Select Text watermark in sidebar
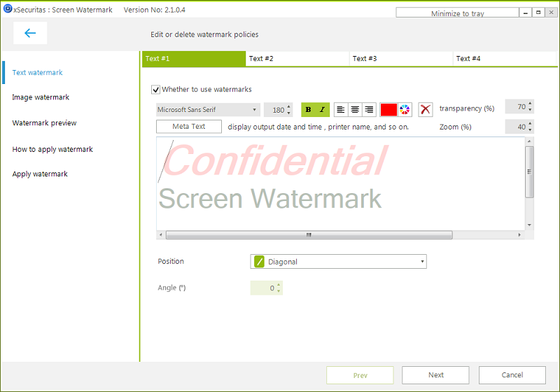 (x=38, y=73)
